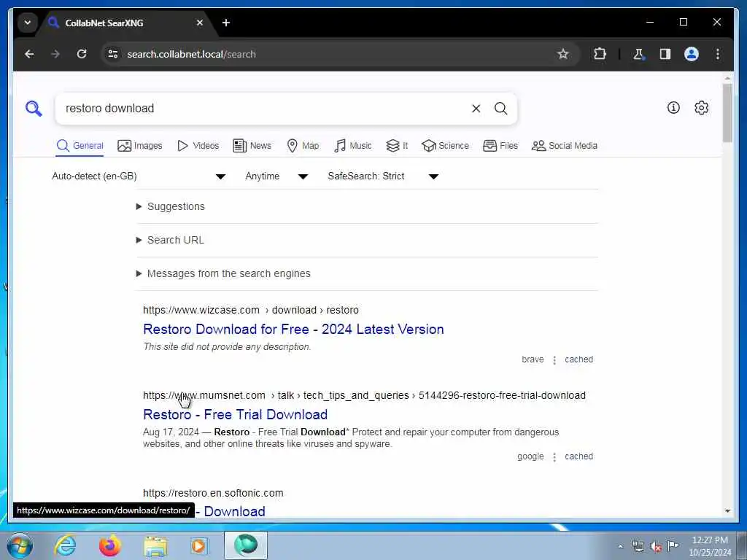Click scrollbar down arrow
This screenshot has width=747, height=560.
coord(727,511)
